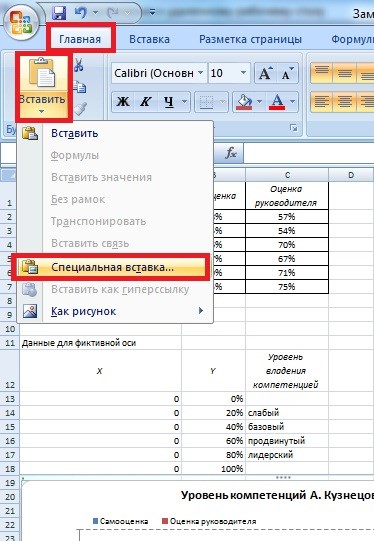Open the borders dropdown arrow

click(x=223, y=102)
